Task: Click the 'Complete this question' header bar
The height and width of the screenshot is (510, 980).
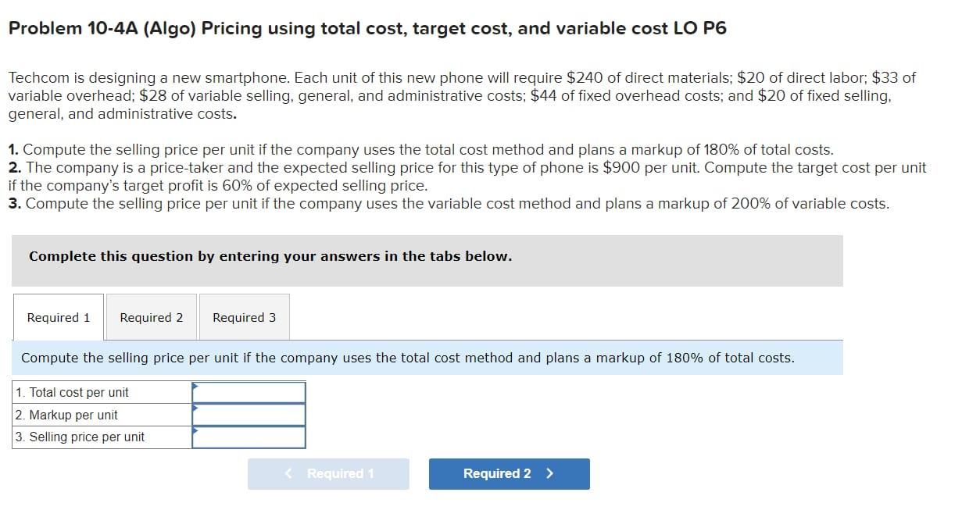Action: coord(270,255)
